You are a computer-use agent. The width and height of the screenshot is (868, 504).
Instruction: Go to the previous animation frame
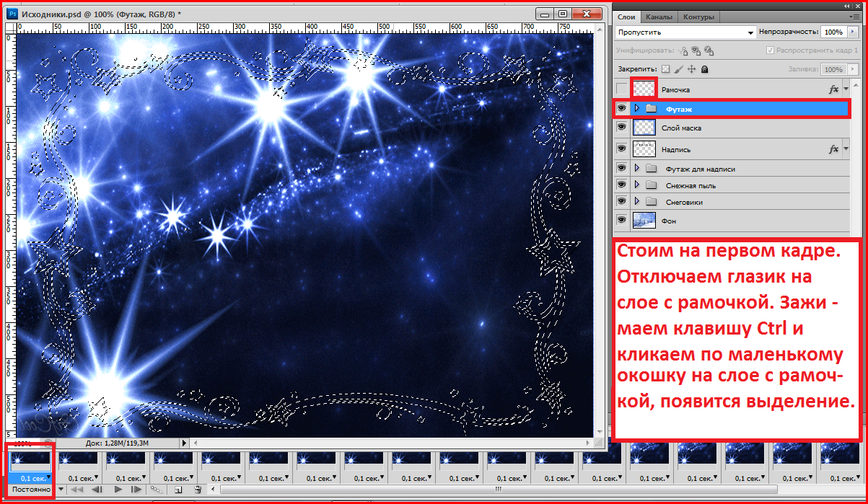[97, 490]
